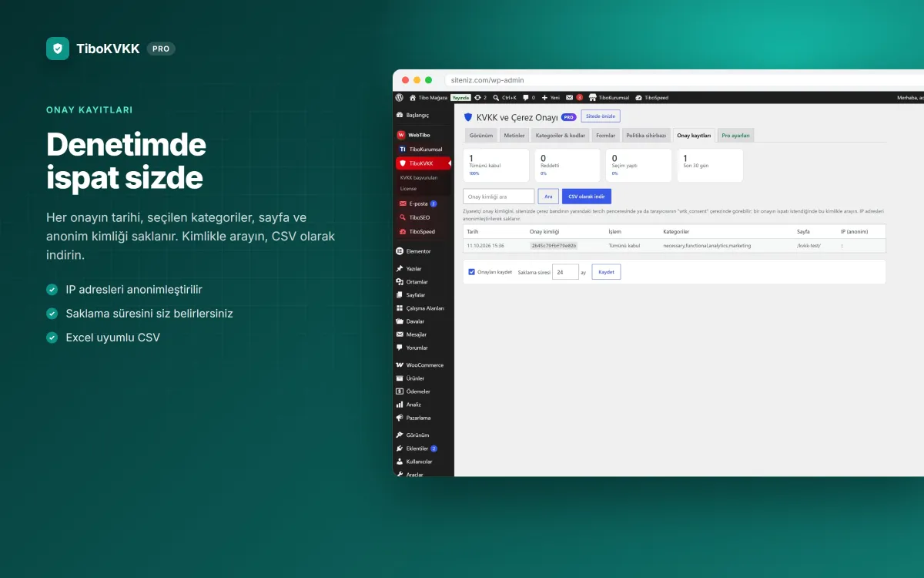Click the Son 30 gün stat card

point(710,165)
